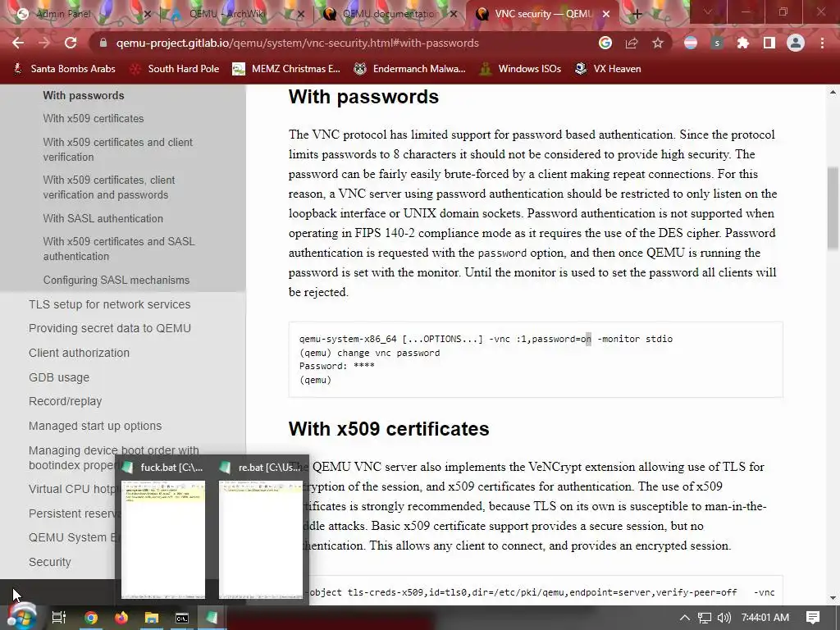This screenshot has width=840, height=630.
Task: Click the extension icon left of the S extension
Action: coord(691,43)
